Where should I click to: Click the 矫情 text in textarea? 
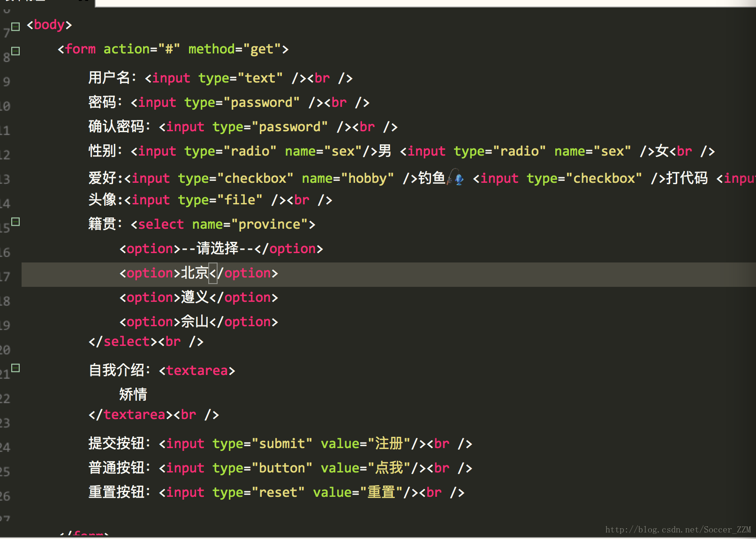click(x=133, y=394)
